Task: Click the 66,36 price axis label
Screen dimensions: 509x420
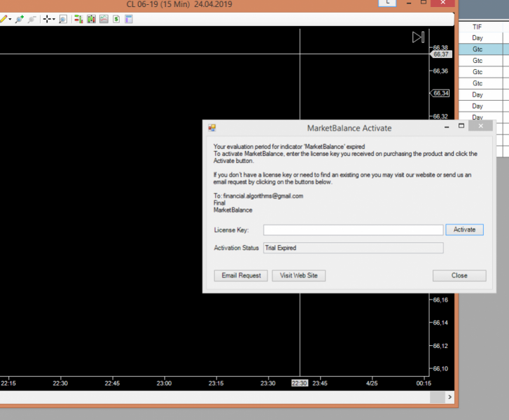Action: tap(440, 71)
